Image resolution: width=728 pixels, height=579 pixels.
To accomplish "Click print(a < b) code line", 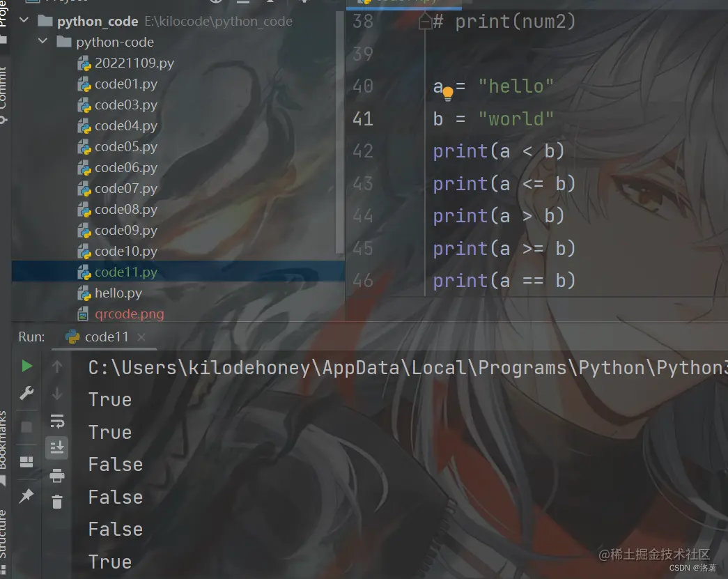I will click(499, 151).
